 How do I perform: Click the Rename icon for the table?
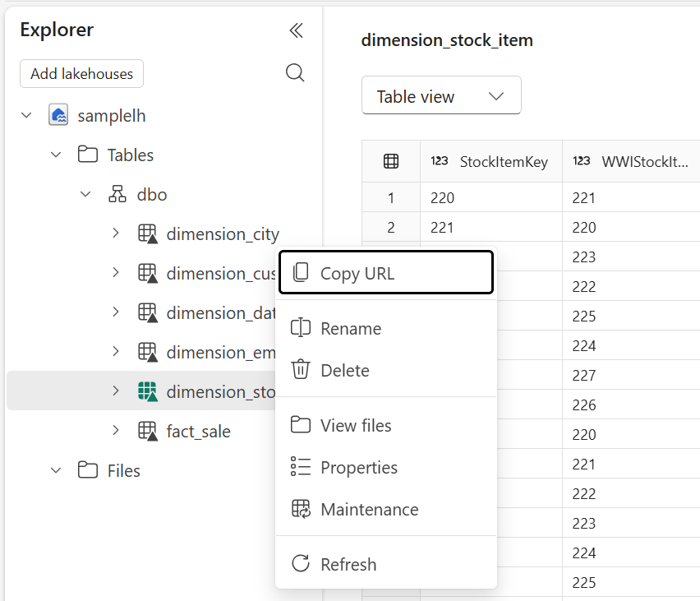click(x=299, y=328)
